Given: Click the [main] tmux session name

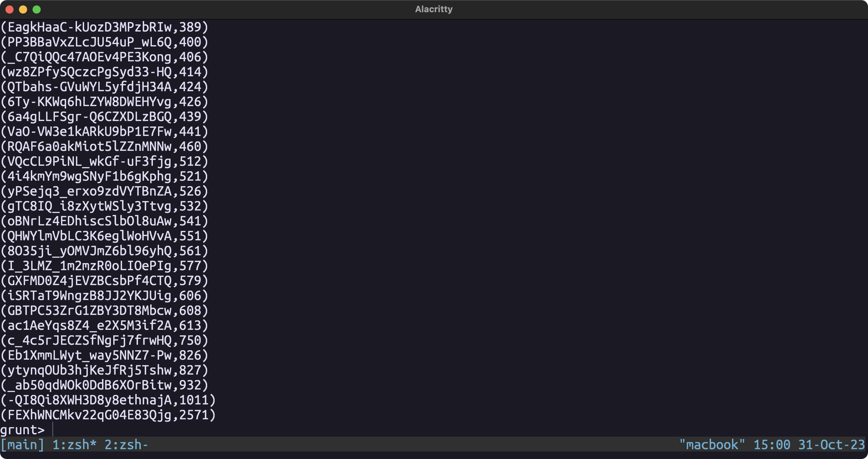Looking at the screenshot, I should tap(22, 445).
